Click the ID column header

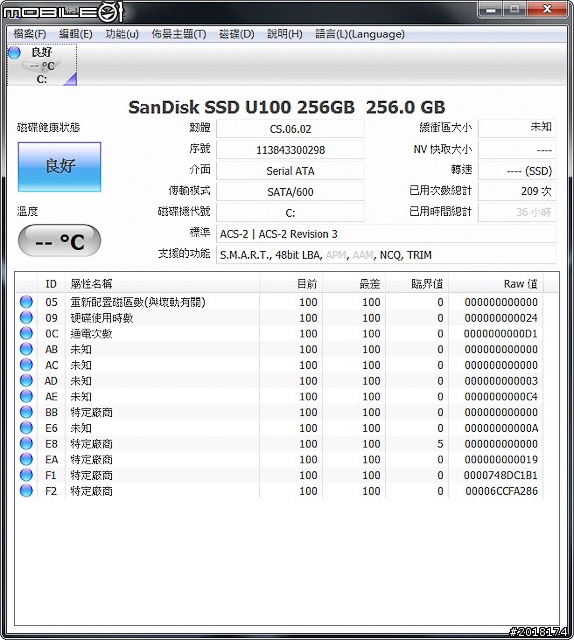tap(51, 284)
